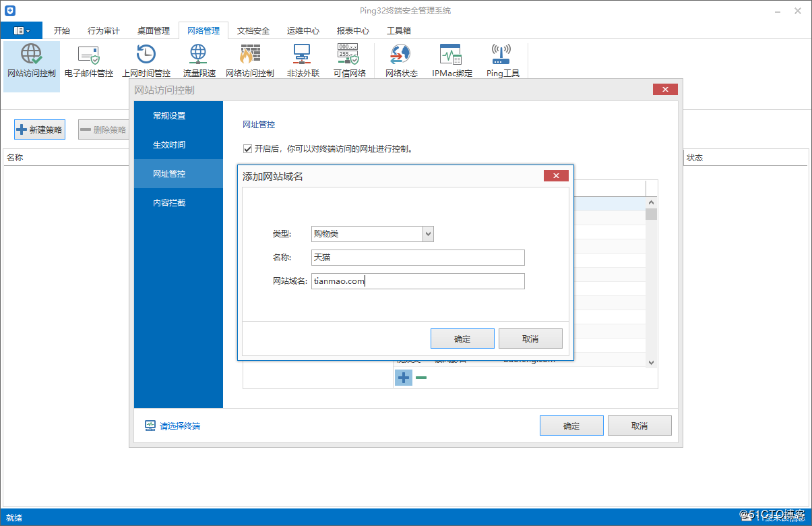This screenshot has height=526, width=812.
Task: Close the 添加网站域名 dialog
Action: point(556,176)
